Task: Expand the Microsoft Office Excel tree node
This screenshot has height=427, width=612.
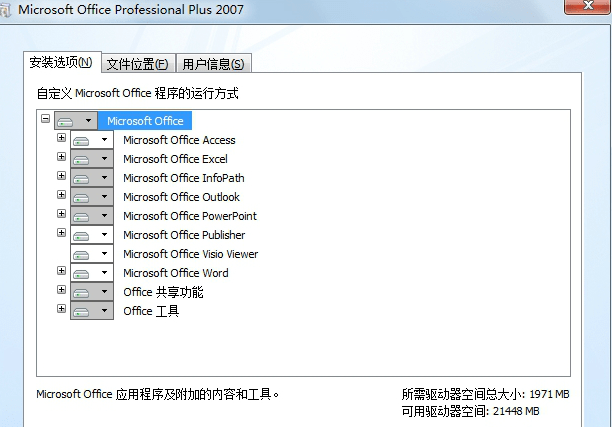Action: (x=61, y=157)
